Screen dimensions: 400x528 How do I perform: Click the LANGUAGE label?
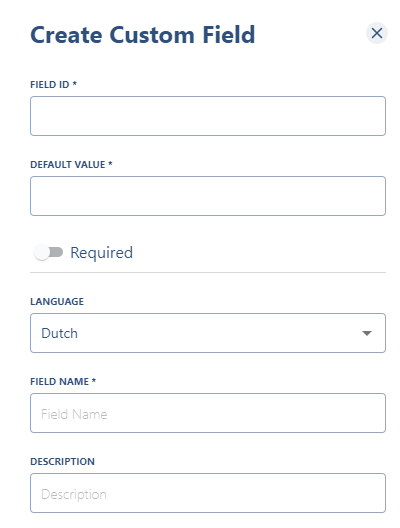(x=57, y=301)
